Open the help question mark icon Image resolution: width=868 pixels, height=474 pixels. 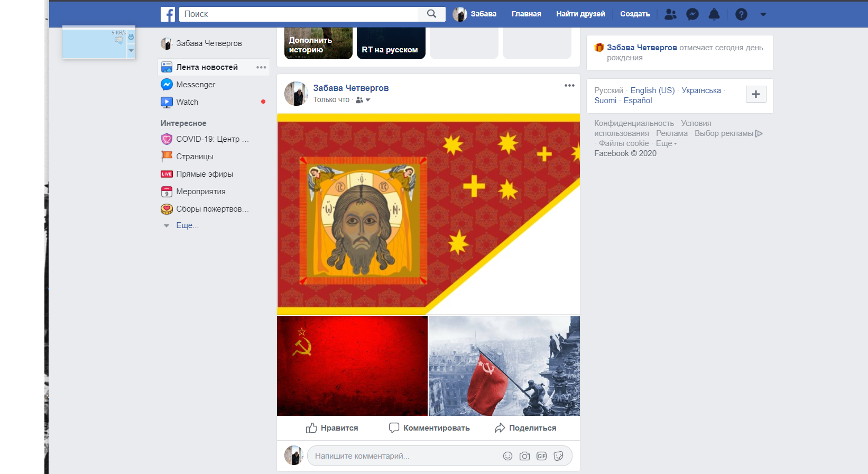(x=741, y=14)
